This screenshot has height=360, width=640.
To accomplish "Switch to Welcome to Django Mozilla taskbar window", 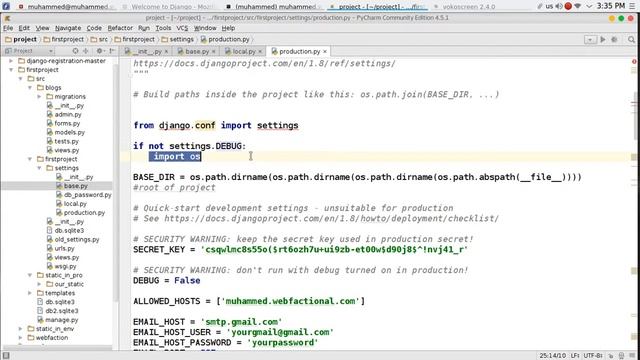I will click(x=169, y=7).
